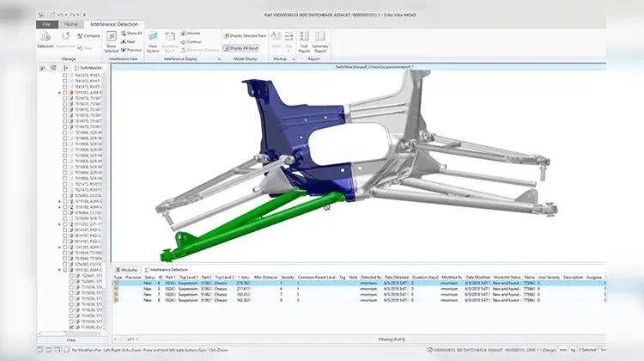Switch to the Attributes bottom panel tab
The image size is (644, 361).
(127, 270)
